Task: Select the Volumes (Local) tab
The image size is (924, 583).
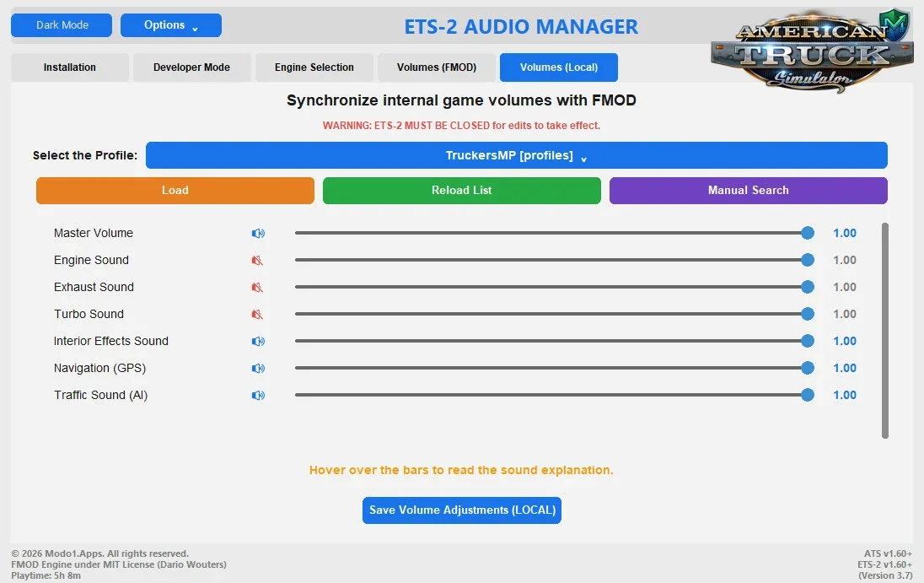Action: coord(559,67)
